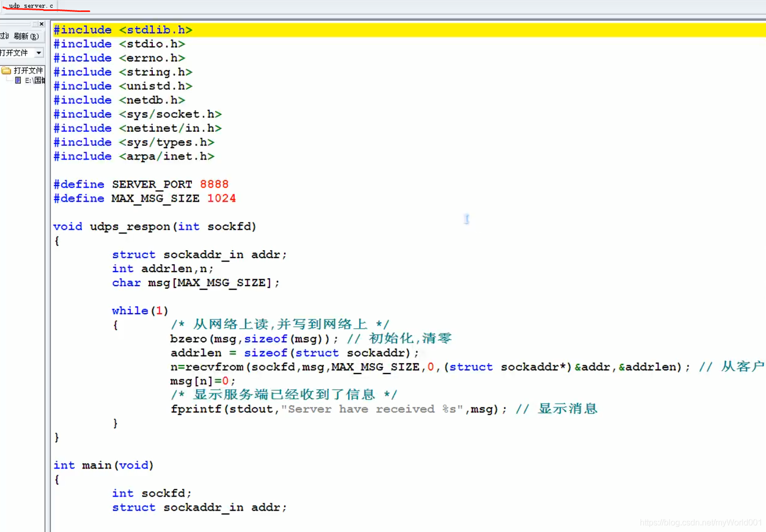Click the "Server have received %s" string
The width and height of the screenshot is (766, 532).
click(372, 410)
